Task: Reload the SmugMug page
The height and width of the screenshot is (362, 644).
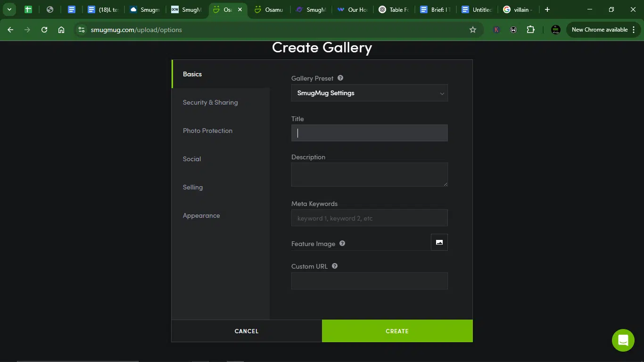Action: click(44, 30)
